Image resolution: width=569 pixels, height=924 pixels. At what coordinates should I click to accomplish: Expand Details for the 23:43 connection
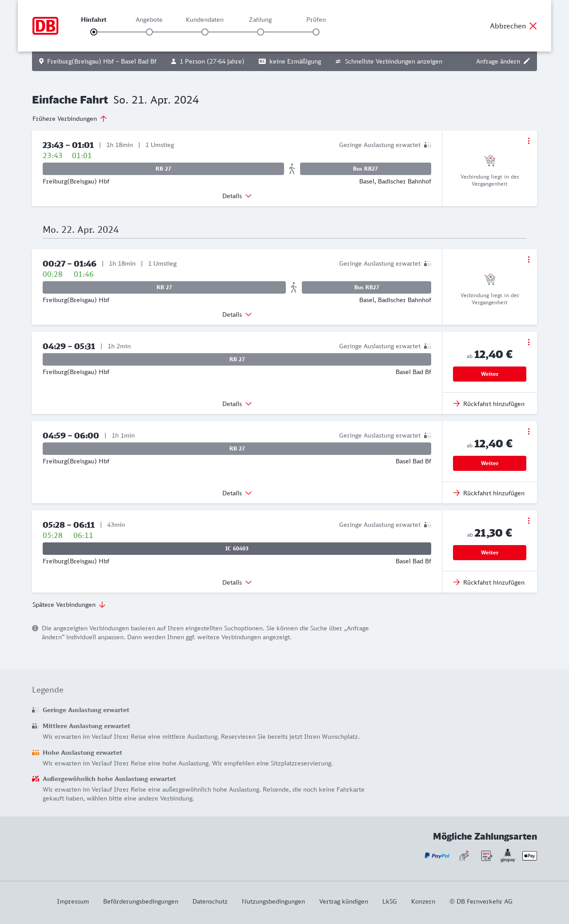click(x=237, y=196)
